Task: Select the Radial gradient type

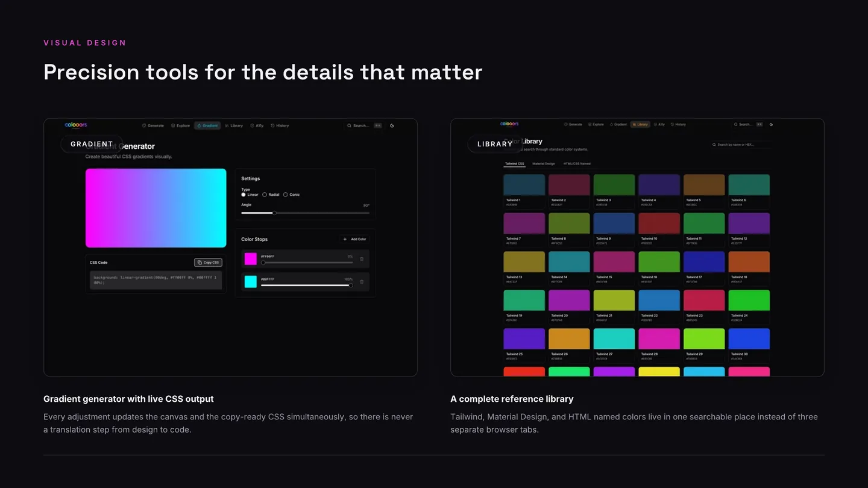Action: [x=271, y=195]
